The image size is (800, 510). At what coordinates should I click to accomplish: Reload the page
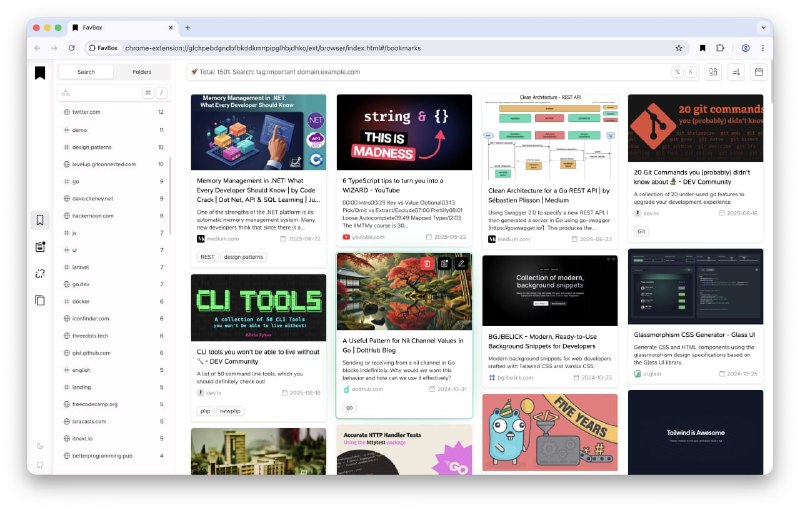coord(71,48)
